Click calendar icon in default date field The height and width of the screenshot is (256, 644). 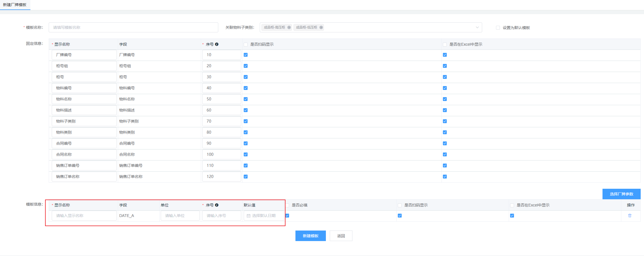[x=248, y=216]
